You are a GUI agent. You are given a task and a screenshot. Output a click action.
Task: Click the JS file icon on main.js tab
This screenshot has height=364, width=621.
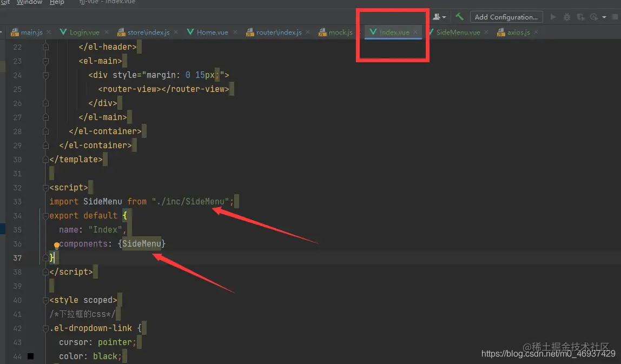(15, 32)
